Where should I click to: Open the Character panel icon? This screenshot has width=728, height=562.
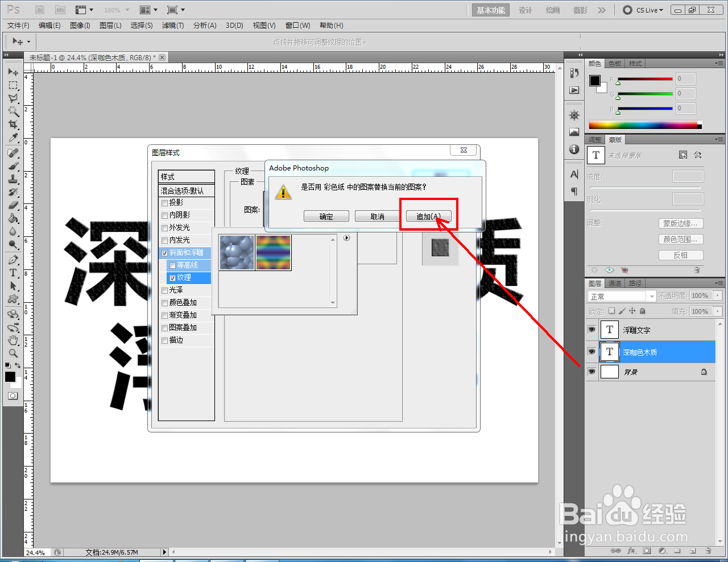574,174
